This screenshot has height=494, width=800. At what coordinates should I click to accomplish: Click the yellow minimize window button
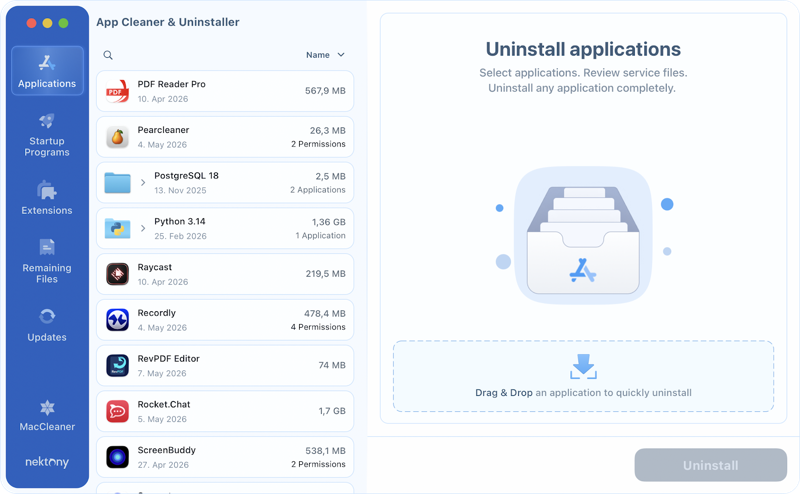click(47, 23)
